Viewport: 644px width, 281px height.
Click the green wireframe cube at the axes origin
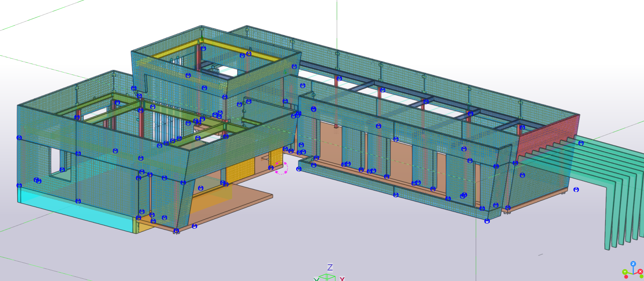point(327,278)
